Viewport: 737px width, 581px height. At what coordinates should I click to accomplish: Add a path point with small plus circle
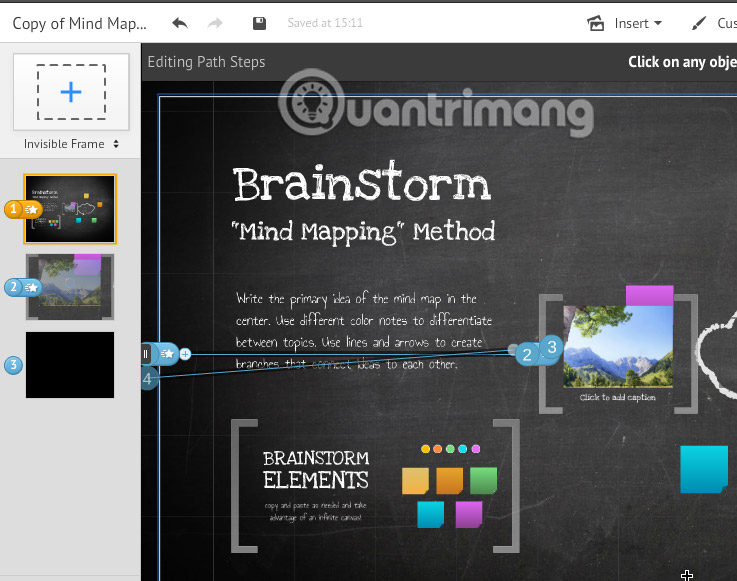185,354
